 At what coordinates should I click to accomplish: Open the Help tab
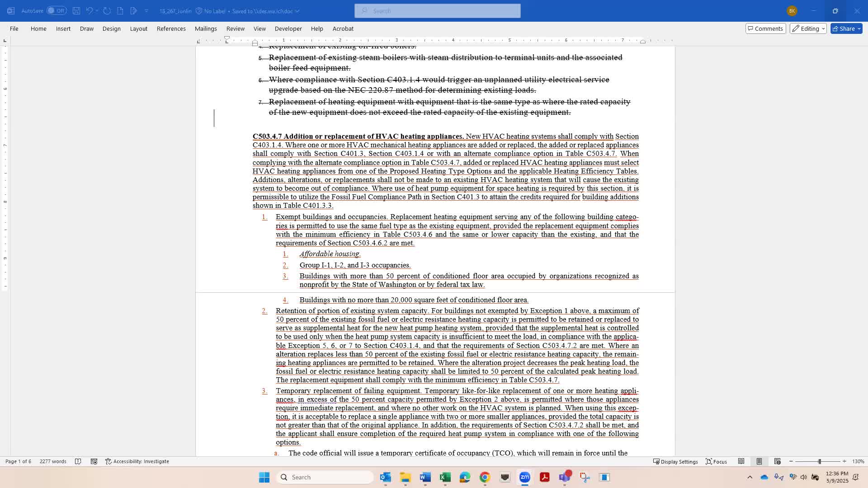(x=317, y=28)
